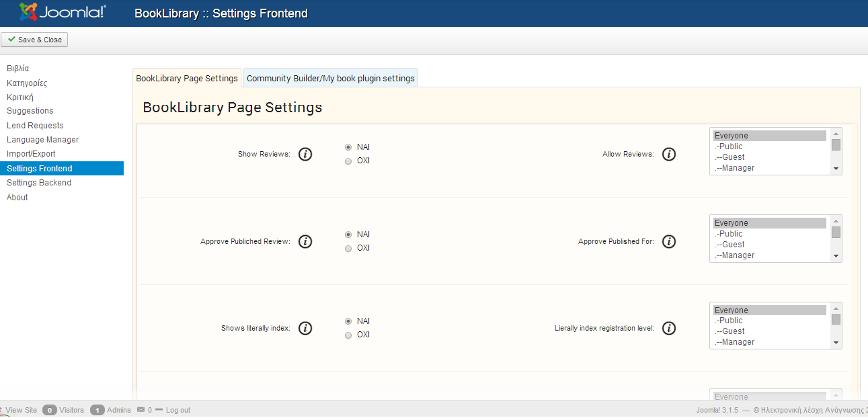This screenshot has width=868, height=420.
Task: Select OXI for Show Reviews
Action: click(348, 161)
